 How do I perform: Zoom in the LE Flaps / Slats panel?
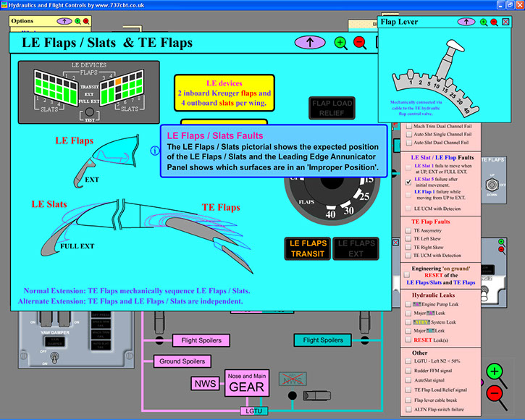point(341,42)
